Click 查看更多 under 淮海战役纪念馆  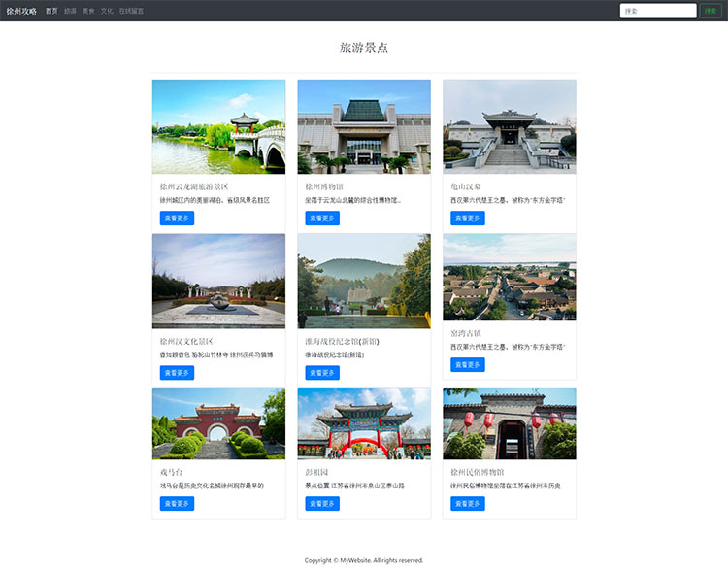[x=322, y=373]
